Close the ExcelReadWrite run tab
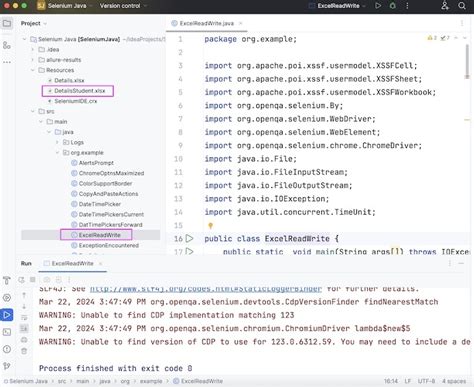This screenshot has width=474, height=387. (100, 263)
